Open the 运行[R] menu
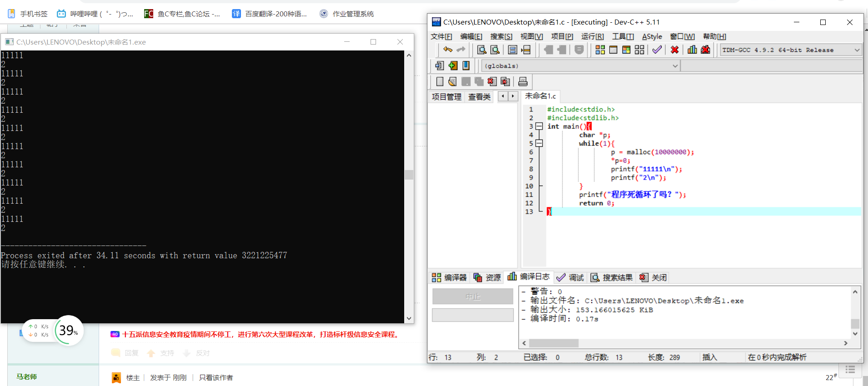This screenshot has width=868, height=386. [x=592, y=36]
